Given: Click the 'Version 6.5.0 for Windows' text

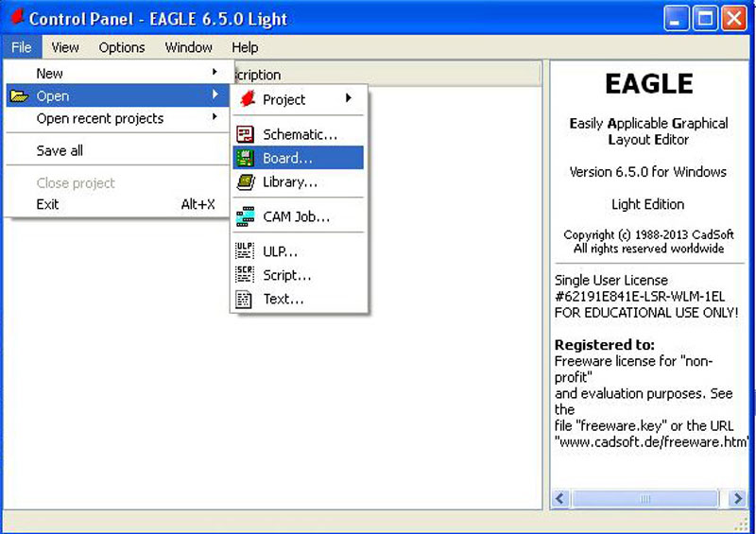Looking at the screenshot, I should coord(647,172).
